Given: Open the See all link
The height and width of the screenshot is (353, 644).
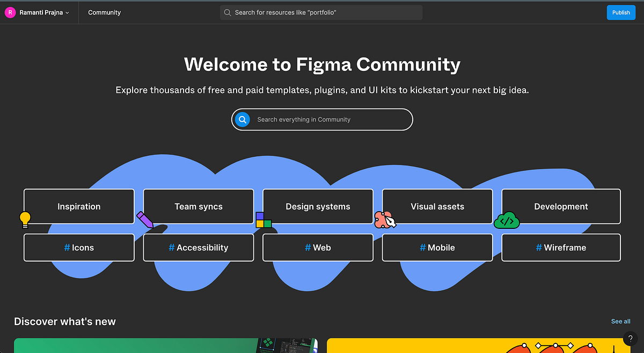Looking at the screenshot, I should point(620,321).
